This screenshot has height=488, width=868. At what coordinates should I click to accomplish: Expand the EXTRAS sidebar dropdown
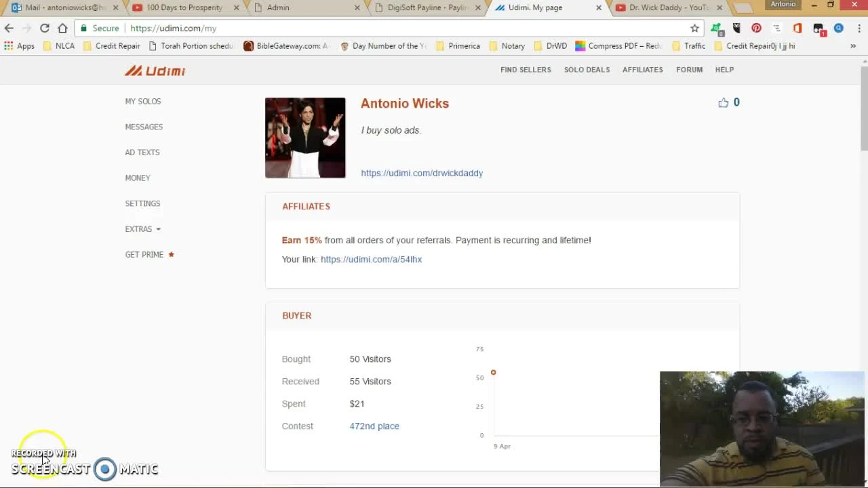pyautogui.click(x=142, y=229)
